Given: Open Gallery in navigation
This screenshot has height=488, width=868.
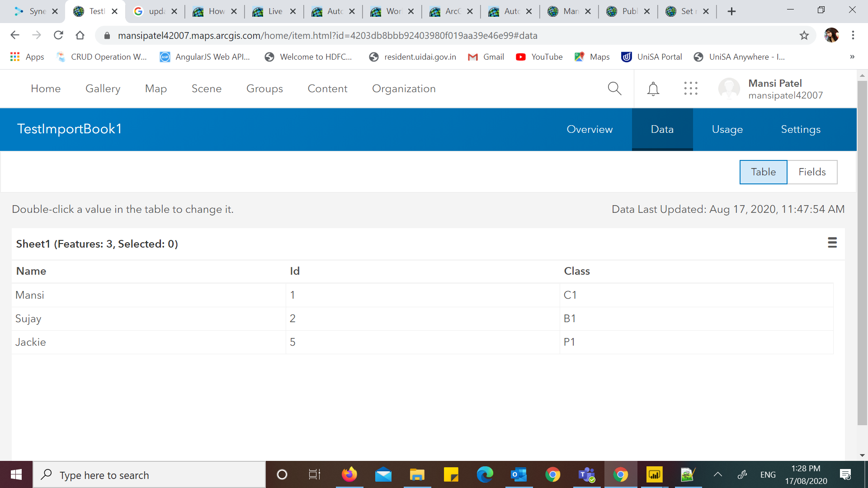Looking at the screenshot, I should [103, 89].
